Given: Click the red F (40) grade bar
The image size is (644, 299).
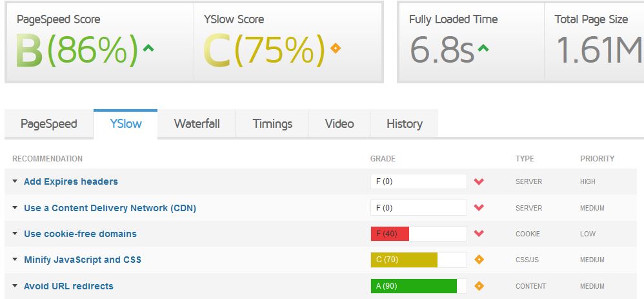Looking at the screenshot, I should point(390,234).
